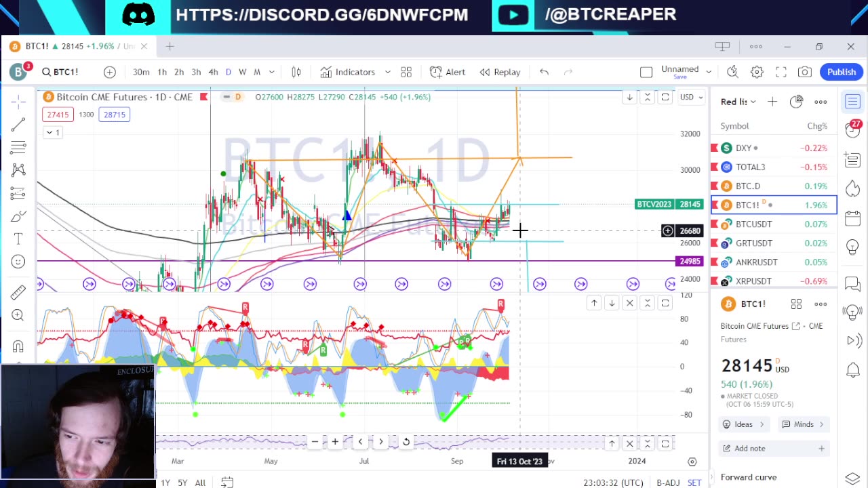Click sell price 27415 button
The width and height of the screenshot is (868, 488).
coord(57,115)
